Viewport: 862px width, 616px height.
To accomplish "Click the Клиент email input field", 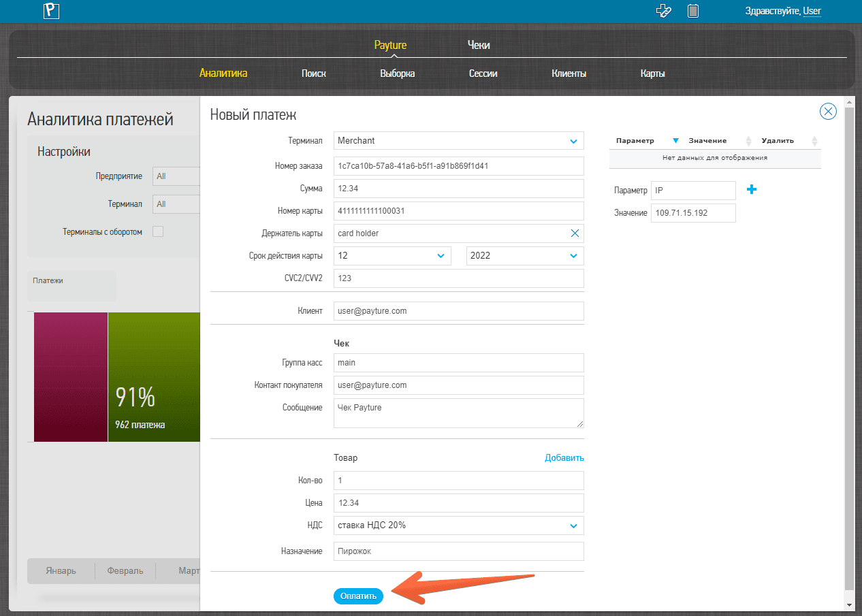I will tap(459, 311).
